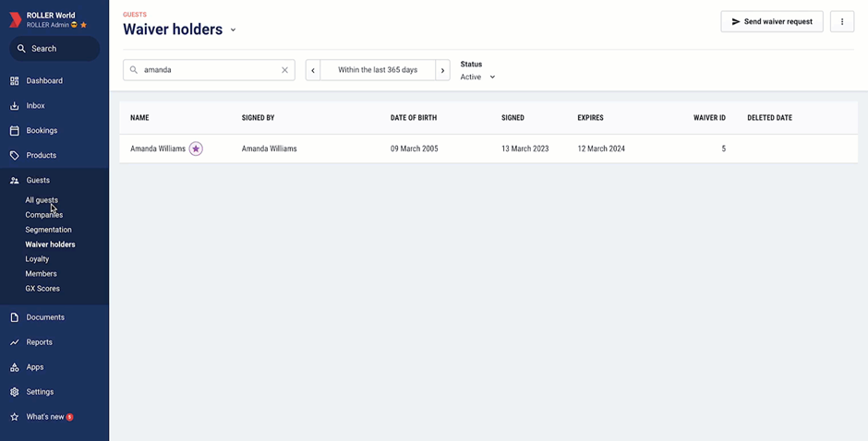The height and width of the screenshot is (441, 868).
Task: Expand the Status Active dropdown
Action: tap(477, 77)
